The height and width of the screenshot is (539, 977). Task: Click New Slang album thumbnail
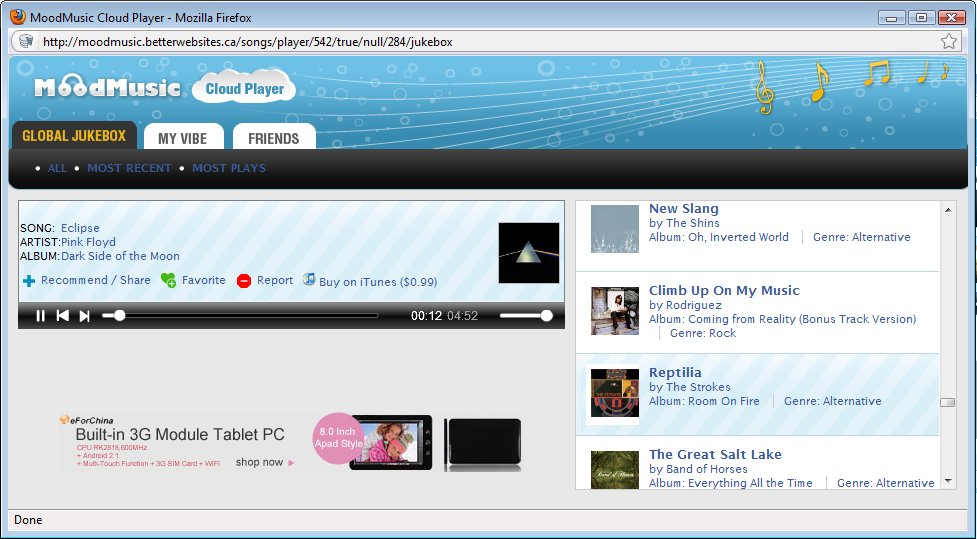tap(615, 229)
